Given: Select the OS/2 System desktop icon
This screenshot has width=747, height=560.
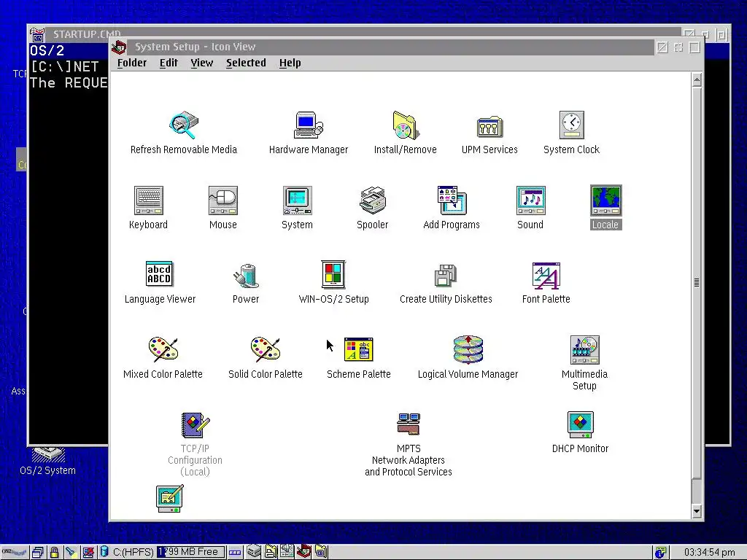Looking at the screenshot, I should pyautogui.click(x=47, y=462).
